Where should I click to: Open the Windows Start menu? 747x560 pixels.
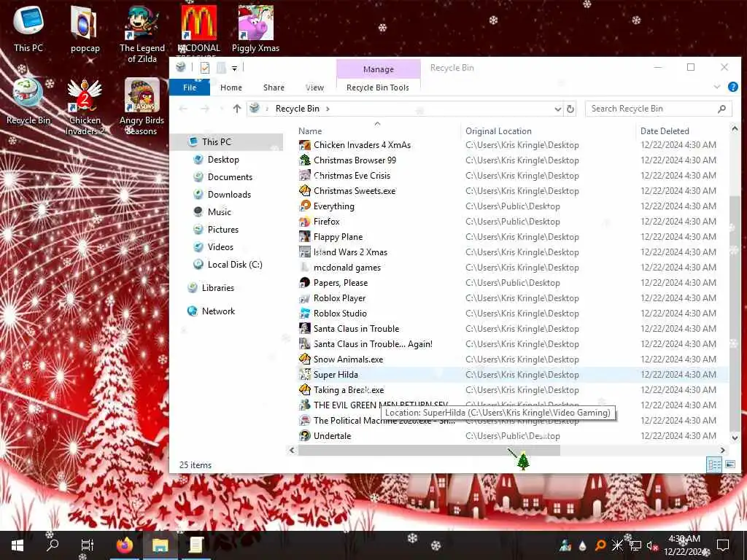pos(18,545)
